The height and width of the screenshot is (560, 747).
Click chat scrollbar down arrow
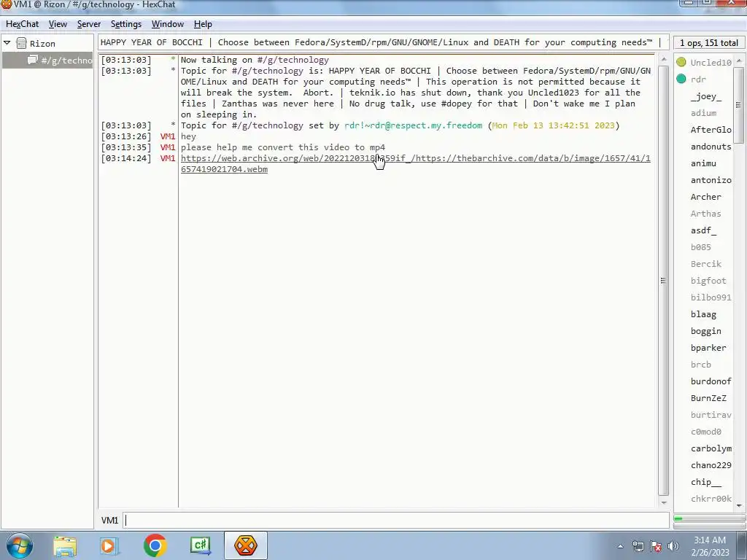coord(663,503)
